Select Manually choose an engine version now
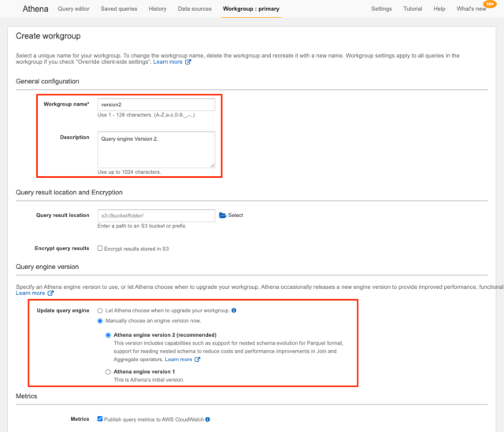 [100, 321]
